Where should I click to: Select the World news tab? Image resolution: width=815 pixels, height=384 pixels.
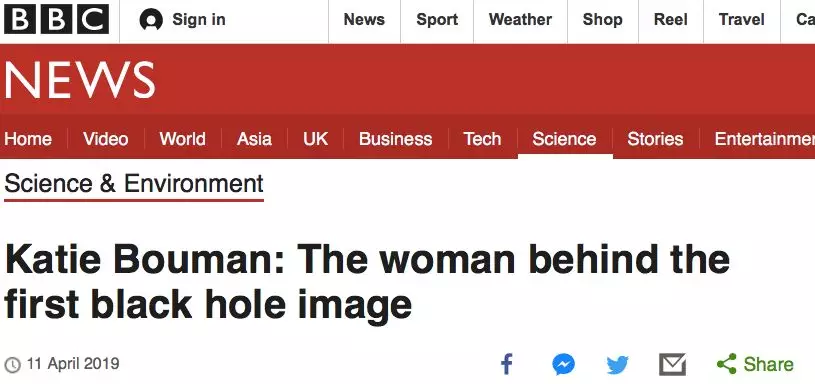[x=182, y=139]
